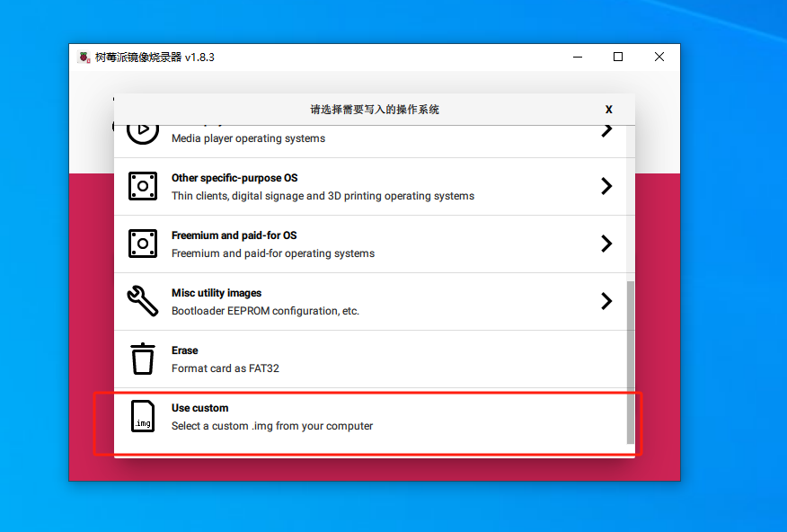787x532 pixels.
Task: Click the Media player play icon
Action: (x=142, y=131)
